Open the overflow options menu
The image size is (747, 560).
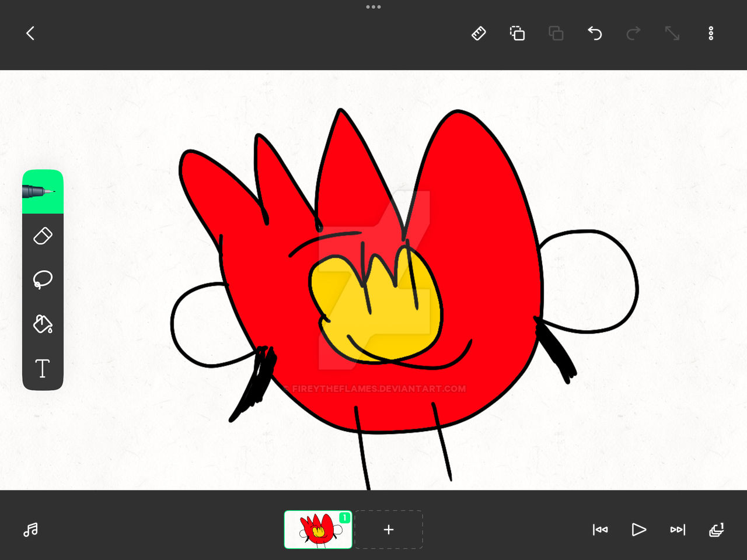711,33
